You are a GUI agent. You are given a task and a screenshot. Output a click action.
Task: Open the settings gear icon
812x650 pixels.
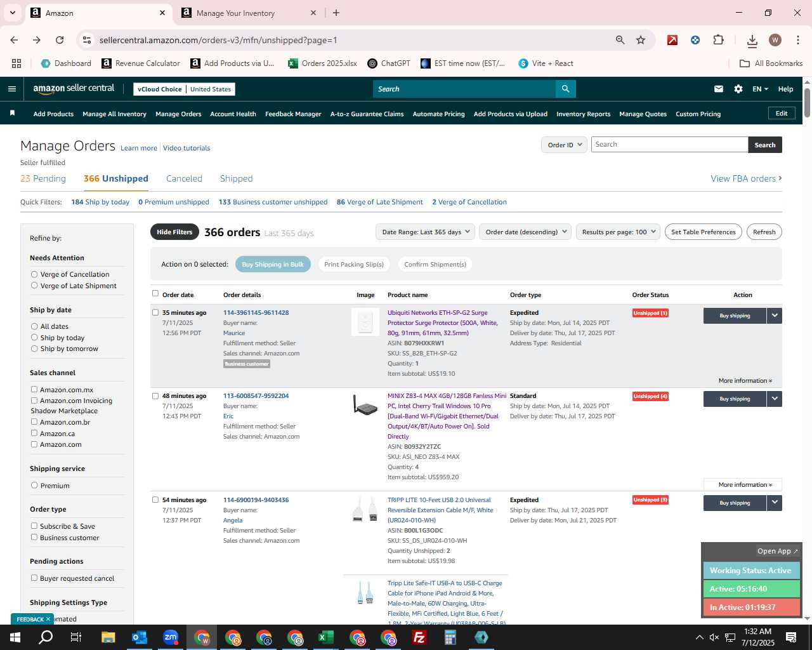[738, 89]
